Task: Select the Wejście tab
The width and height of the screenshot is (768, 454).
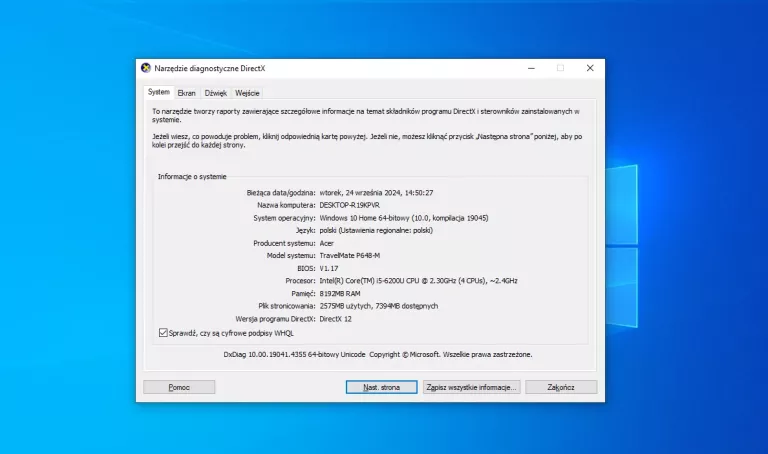Action: (247, 93)
